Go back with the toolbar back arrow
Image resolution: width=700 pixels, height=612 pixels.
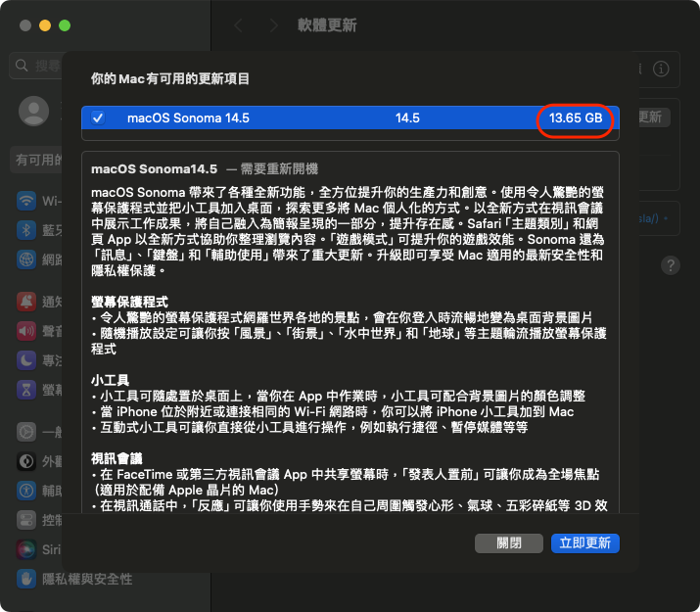coord(239,25)
